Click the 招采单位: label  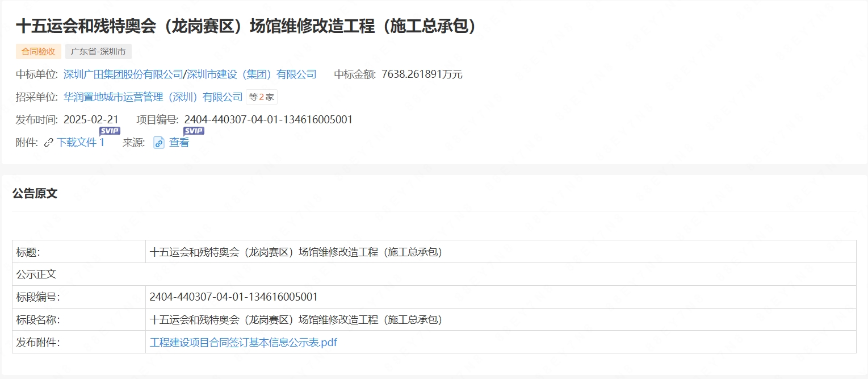tap(37, 97)
